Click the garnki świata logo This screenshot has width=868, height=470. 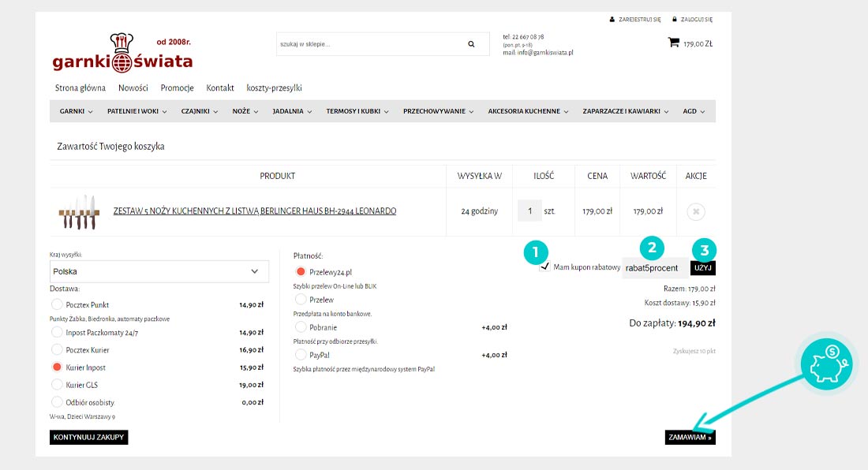coord(122,54)
